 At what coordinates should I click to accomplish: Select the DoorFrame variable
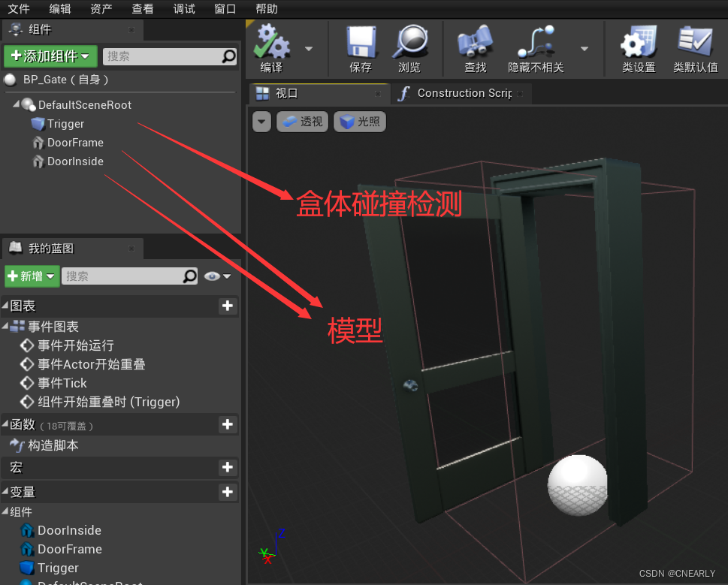[x=70, y=549]
